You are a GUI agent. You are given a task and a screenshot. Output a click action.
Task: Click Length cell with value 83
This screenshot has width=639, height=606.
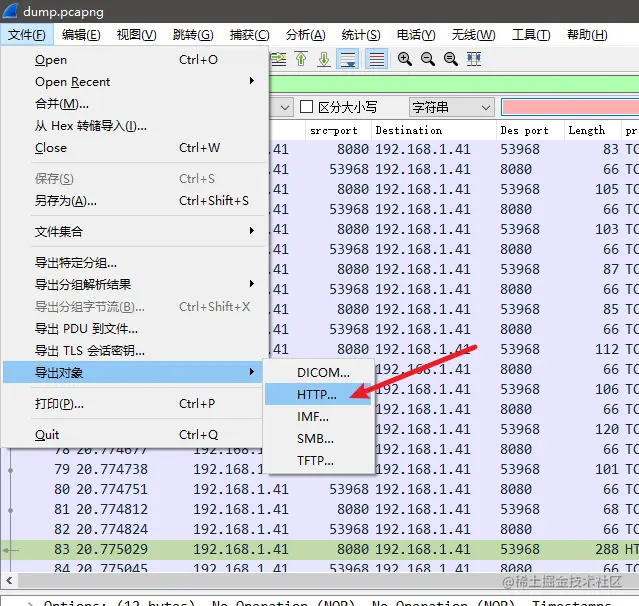[x=611, y=149]
